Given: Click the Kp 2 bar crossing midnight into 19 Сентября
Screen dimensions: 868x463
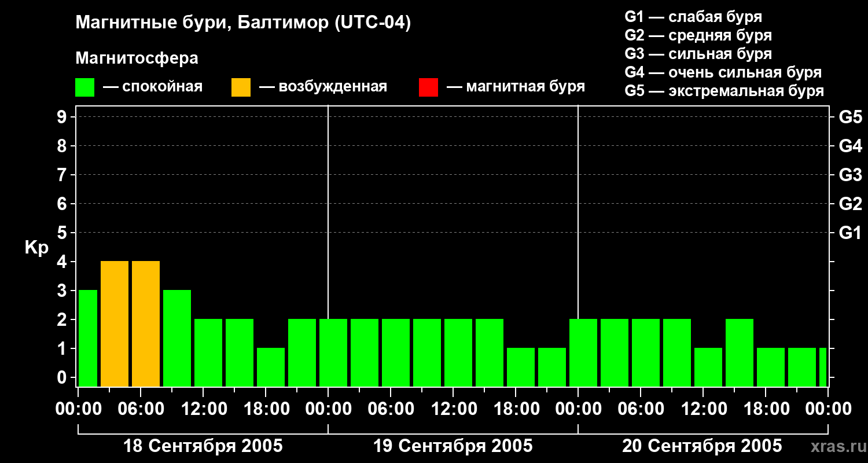Looking at the screenshot, I should [333, 353].
